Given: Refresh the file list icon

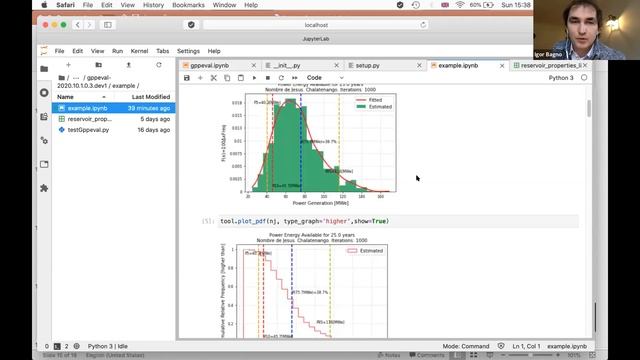Looking at the screenshot, I should coord(159,65).
